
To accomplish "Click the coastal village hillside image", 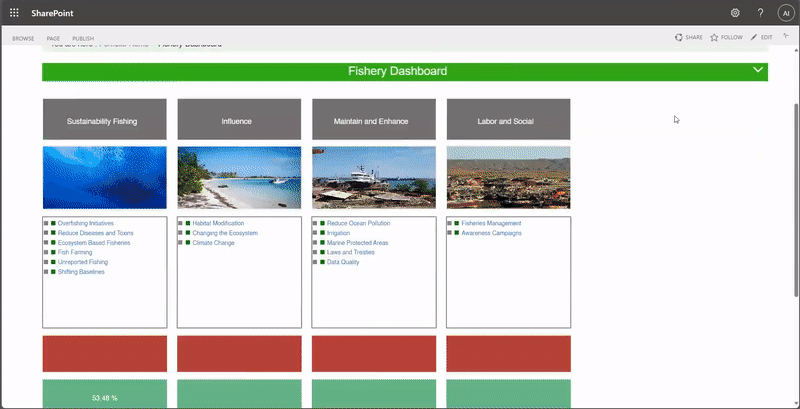I will (509, 177).
